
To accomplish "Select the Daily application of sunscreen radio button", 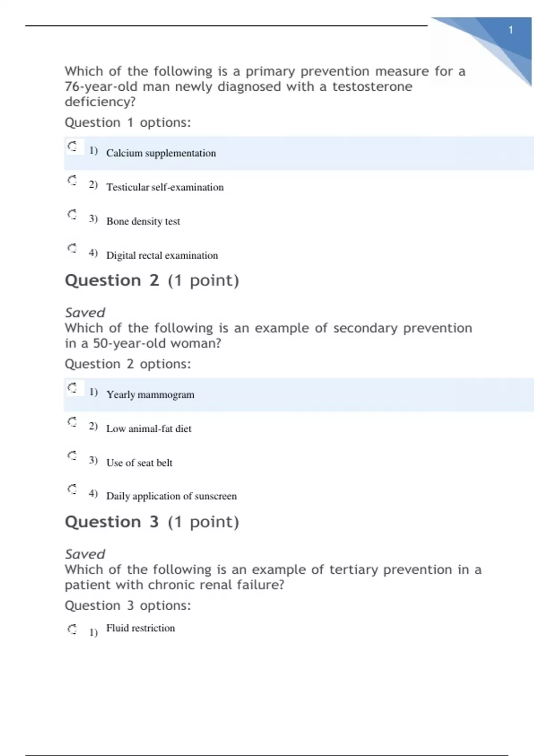I will (72, 489).
